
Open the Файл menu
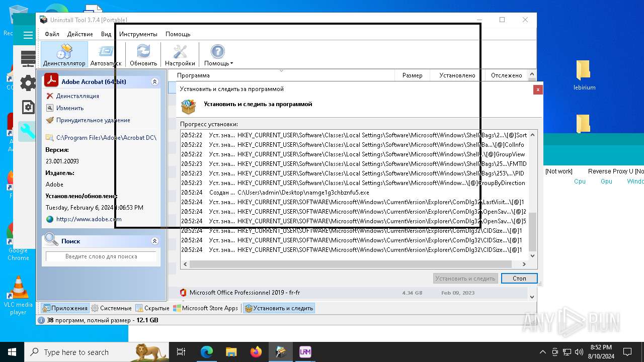click(52, 34)
